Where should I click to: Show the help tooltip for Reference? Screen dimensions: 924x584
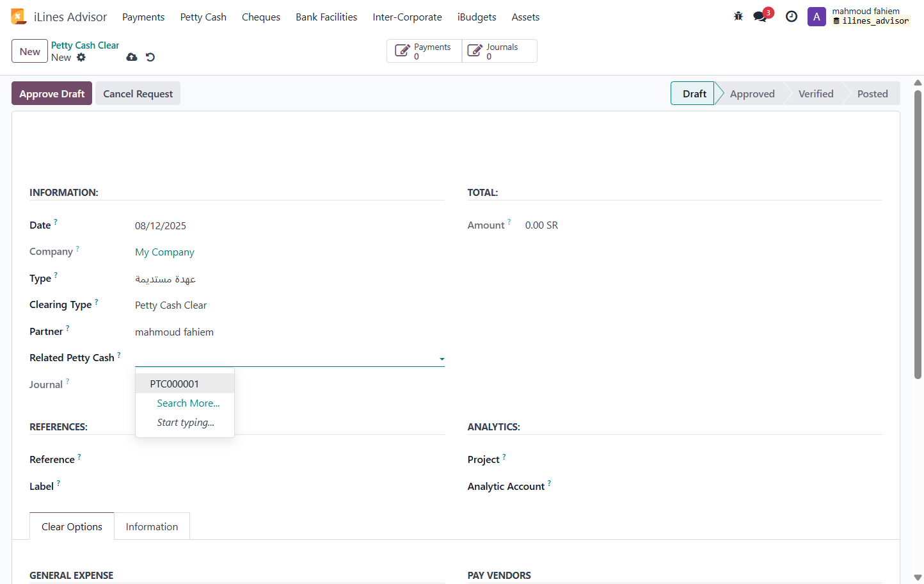point(79,457)
